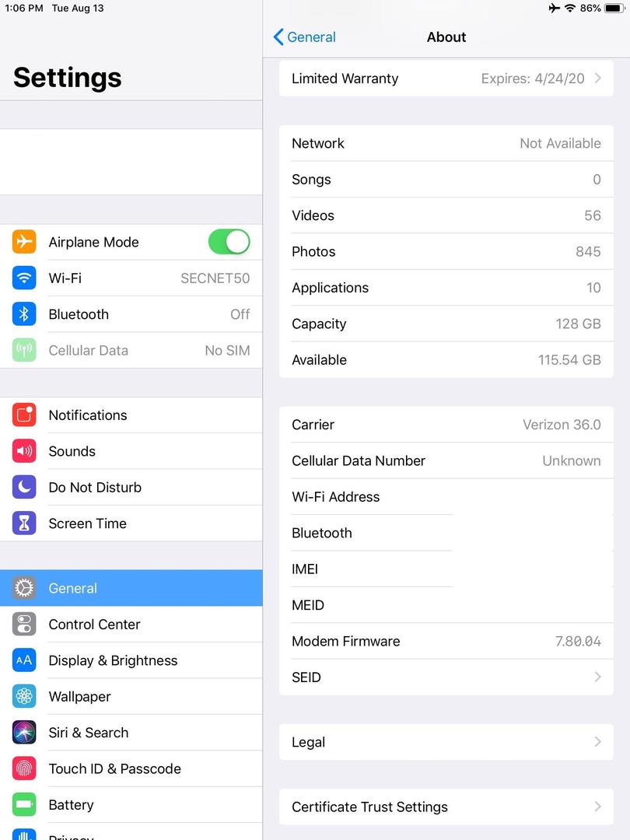This screenshot has height=840, width=630.
Task: Select the Bluetooth icon in sidebar
Action: (24, 314)
